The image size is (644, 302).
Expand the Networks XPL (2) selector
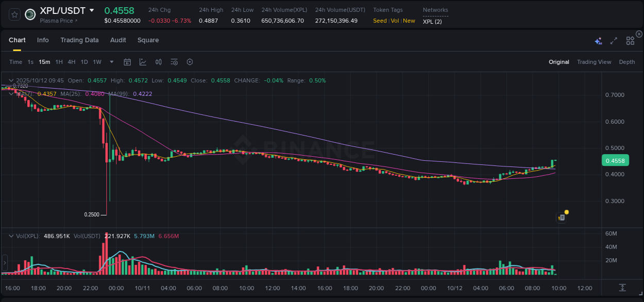(431, 21)
